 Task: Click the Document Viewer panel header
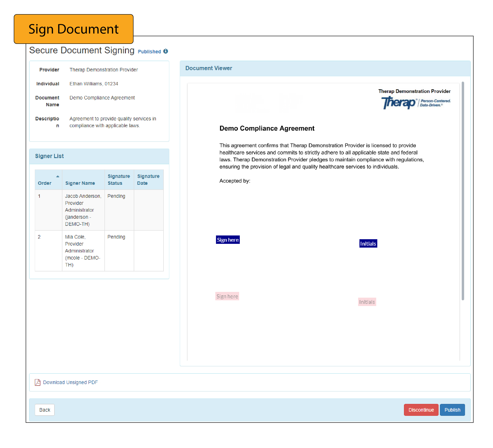click(x=325, y=68)
